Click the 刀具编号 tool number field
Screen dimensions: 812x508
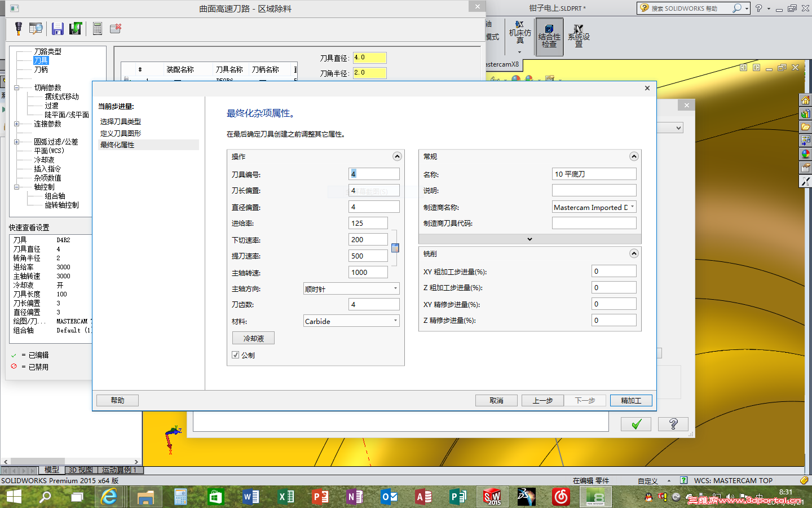[x=374, y=174]
